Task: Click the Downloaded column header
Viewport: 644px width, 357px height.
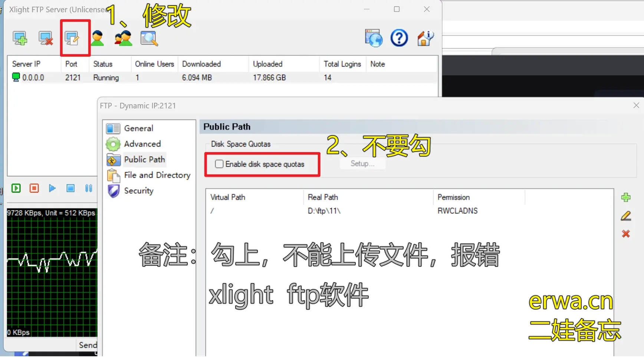Action: pyautogui.click(x=213, y=64)
